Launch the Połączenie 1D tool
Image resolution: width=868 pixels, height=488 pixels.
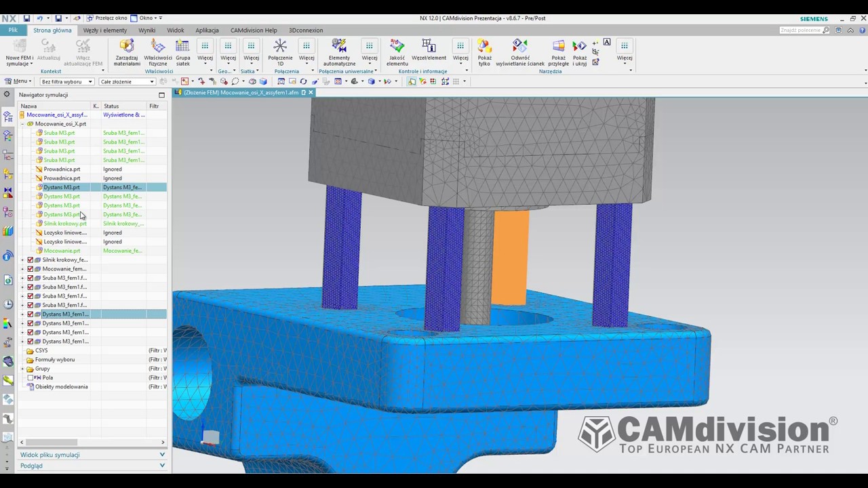click(280, 52)
